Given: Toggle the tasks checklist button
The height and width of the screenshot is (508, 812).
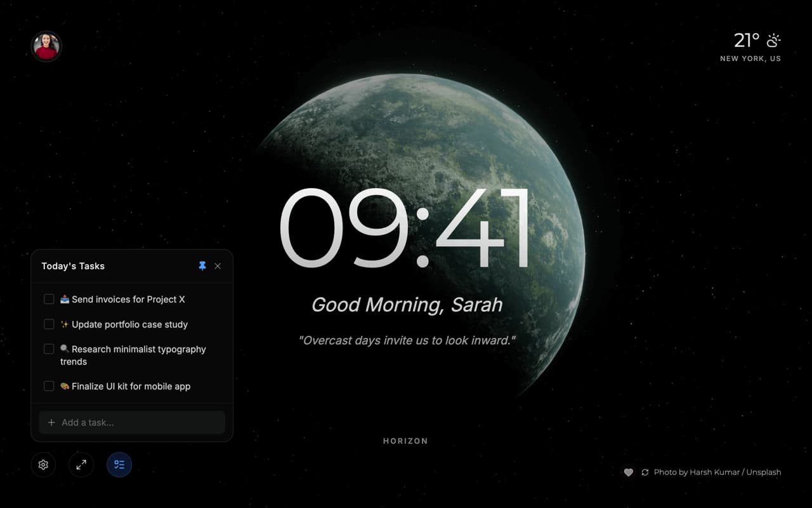Looking at the screenshot, I should tap(119, 465).
